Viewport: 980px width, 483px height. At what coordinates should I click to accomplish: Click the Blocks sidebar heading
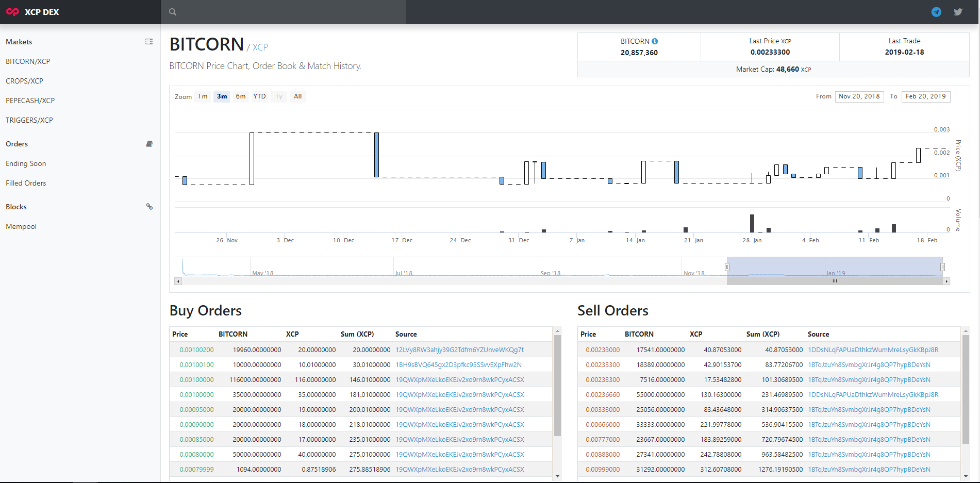coord(16,207)
